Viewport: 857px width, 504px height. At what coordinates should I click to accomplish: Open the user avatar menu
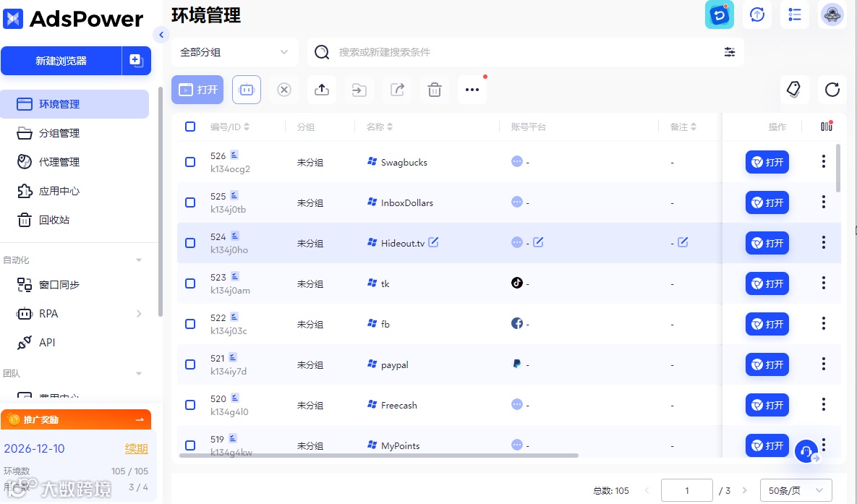click(832, 14)
